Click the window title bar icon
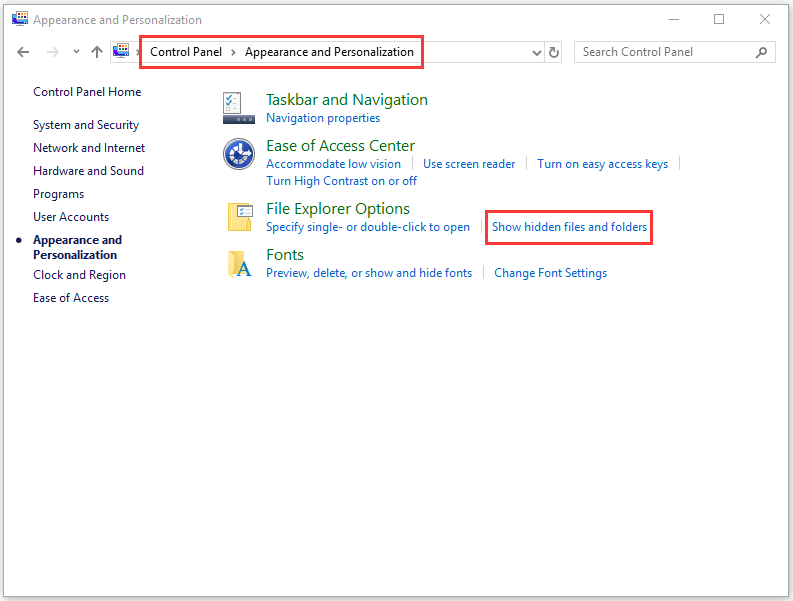793x601 pixels. (20, 19)
